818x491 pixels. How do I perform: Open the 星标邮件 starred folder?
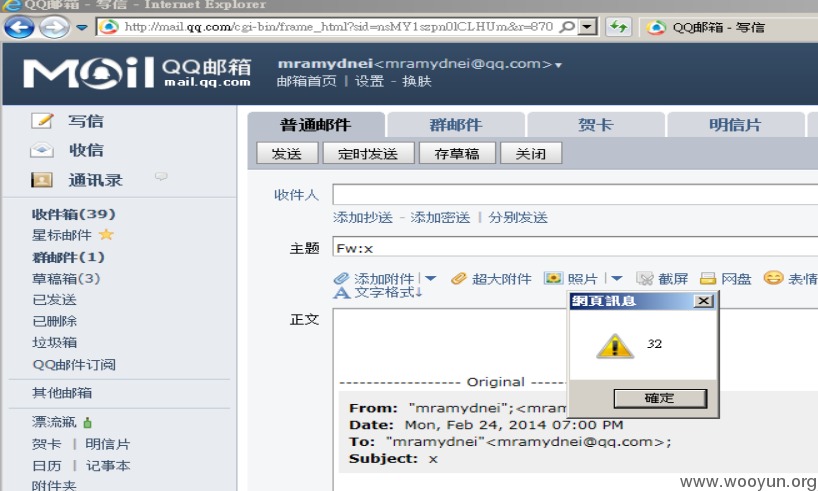62,235
